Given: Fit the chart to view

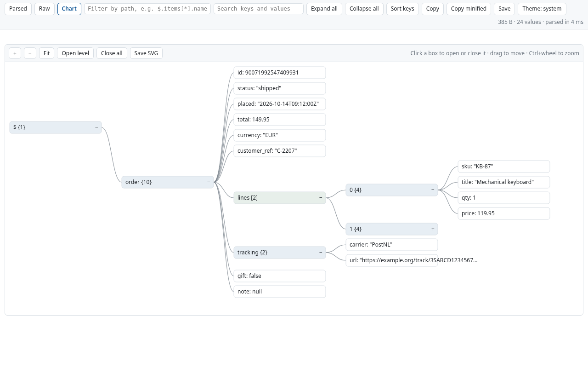Looking at the screenshot, I should pos(46,53).
